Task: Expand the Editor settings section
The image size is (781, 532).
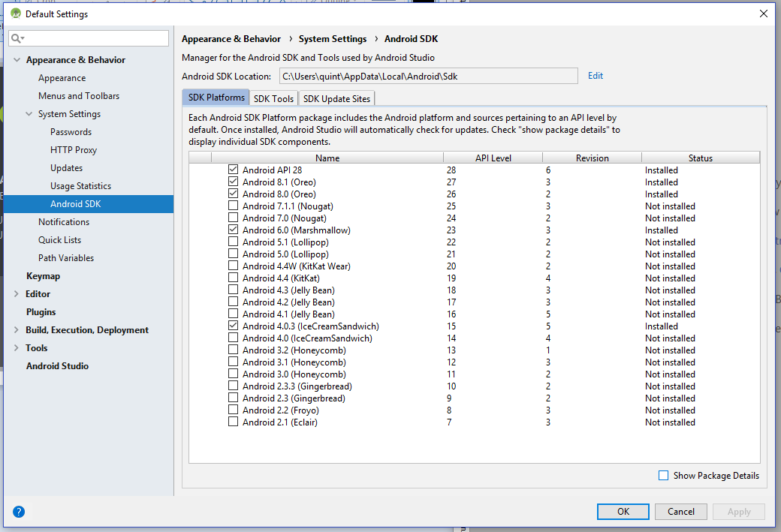Action: pos(17,294)
